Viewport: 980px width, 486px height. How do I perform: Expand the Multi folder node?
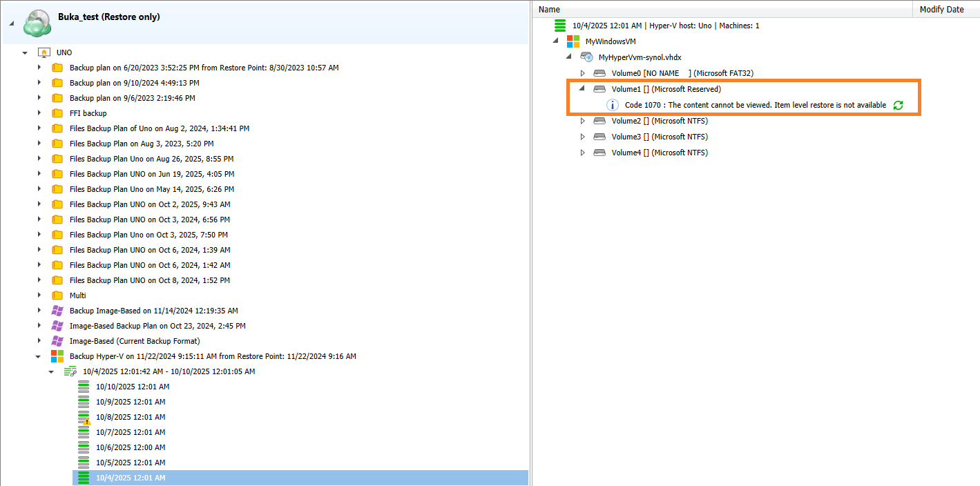39,295
